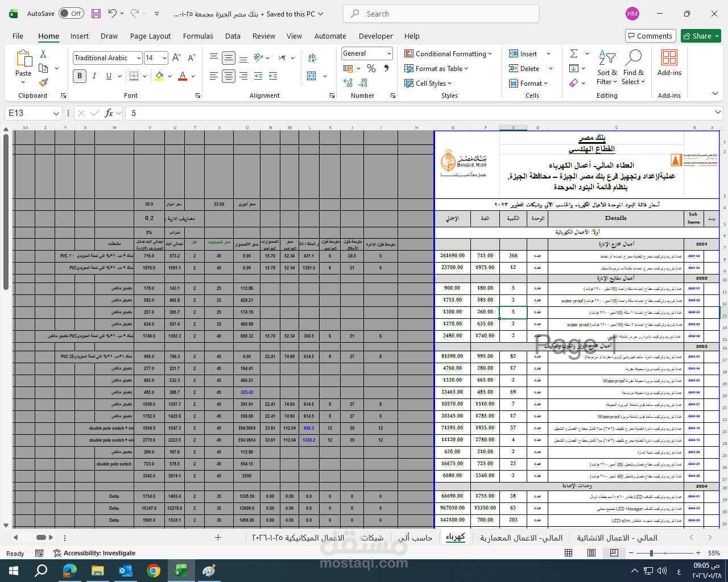This screenshot has height=582, width=728.
Task: Click the Comma Style icon
Action: click(x=386, y=68)
